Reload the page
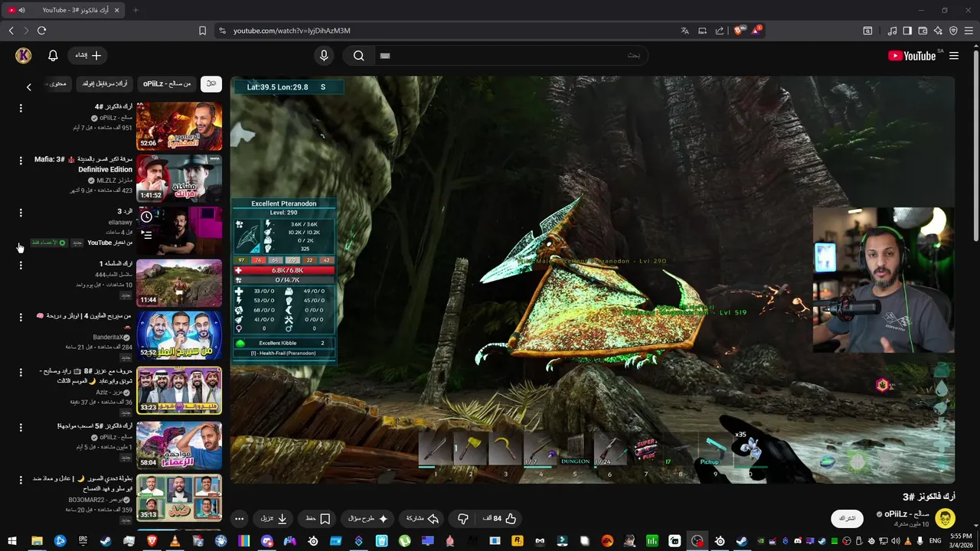 coord(41,31)
